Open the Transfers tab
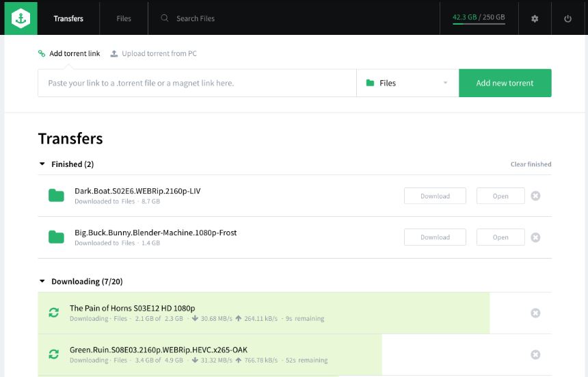This screenshot has width=588, height=377. [x=68, y=18]
